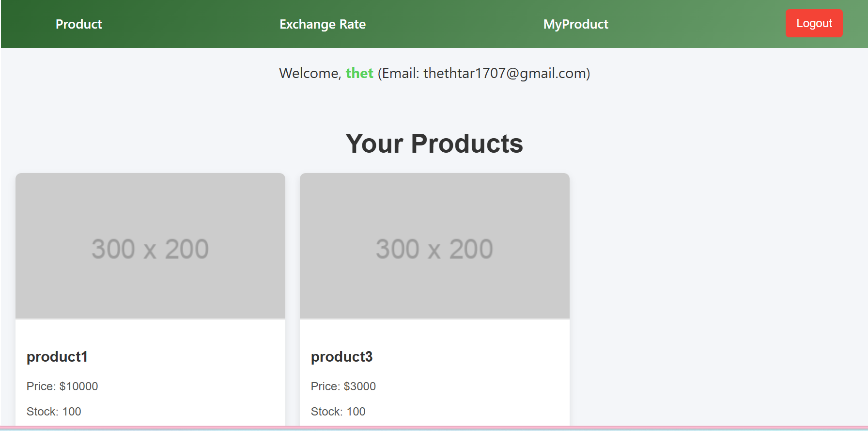
Task: Click the 300 x 200 label on product1 image
Action: [150, 249]
